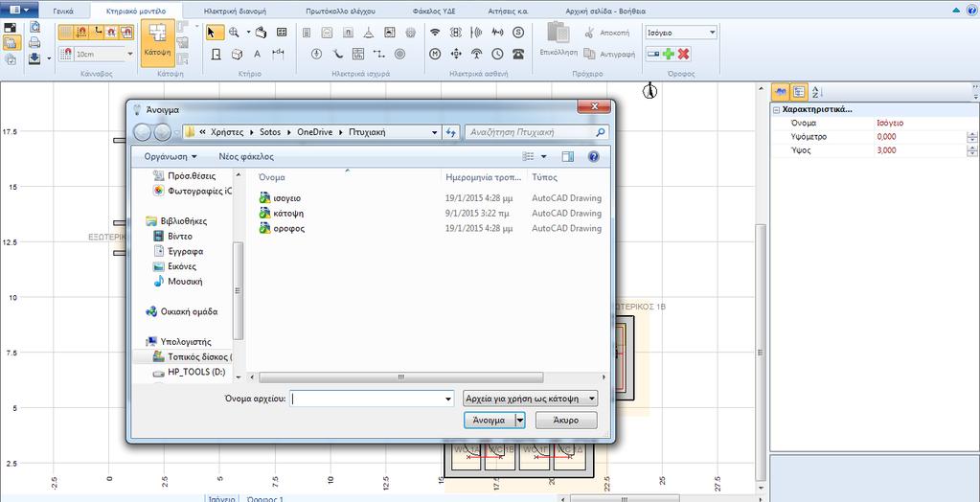This screenshot has height=502, width=980.
Task: Toggle the categorized view in properties panel
Action: tap(798, 92)
